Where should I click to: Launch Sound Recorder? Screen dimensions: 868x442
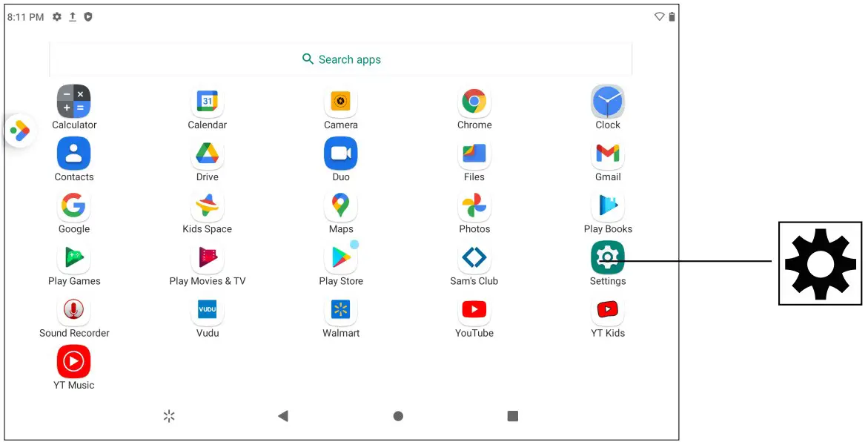[x=73, y=310]
